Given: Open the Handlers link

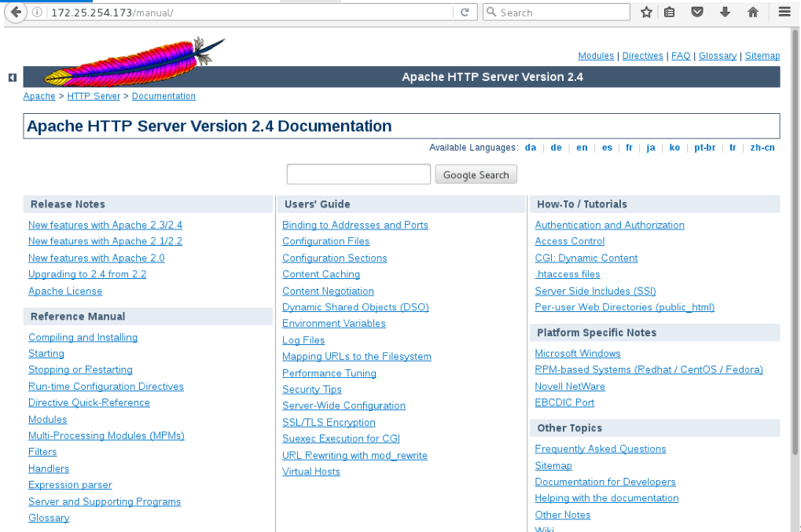Looking at the screenshot, I should (x=49, y=468).
